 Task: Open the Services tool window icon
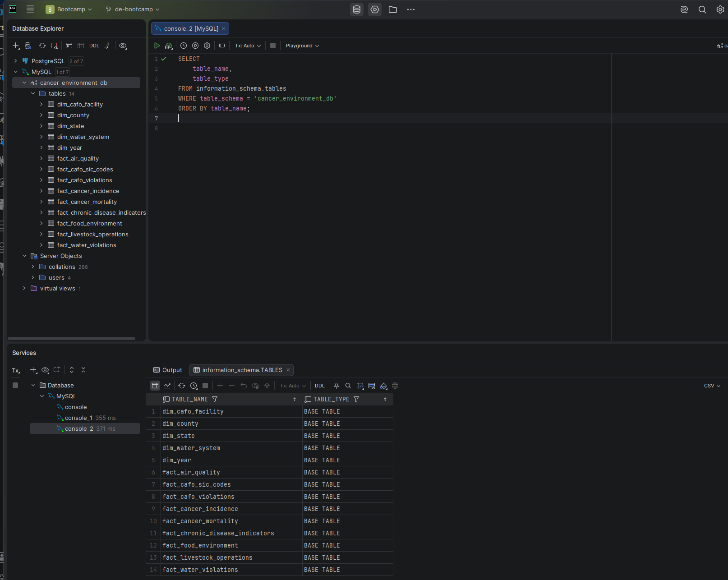(x=375, y=9)
